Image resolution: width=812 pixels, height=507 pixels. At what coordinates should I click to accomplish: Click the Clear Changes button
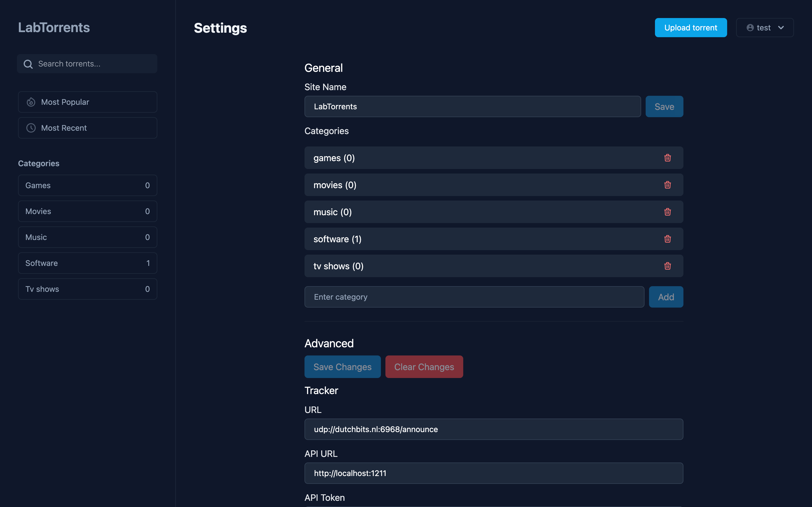tap(424, 367)
